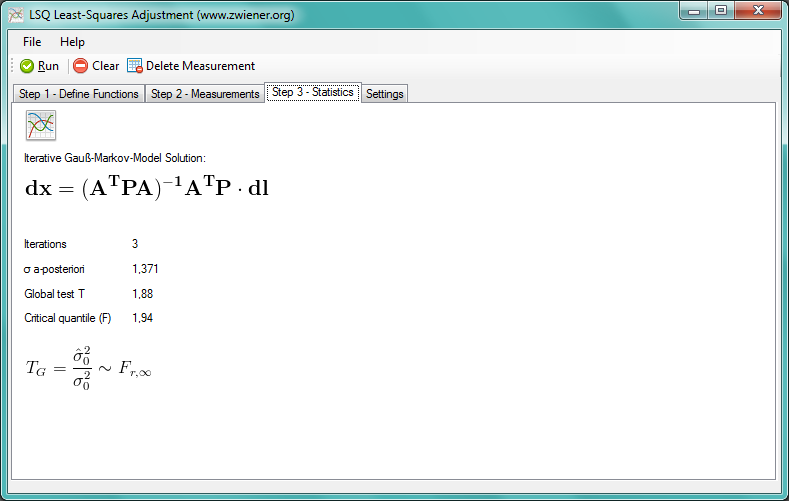Switch to Step 1 - Define Functions tab
This screenshot has width=789, height=501.
coord(79,94)
